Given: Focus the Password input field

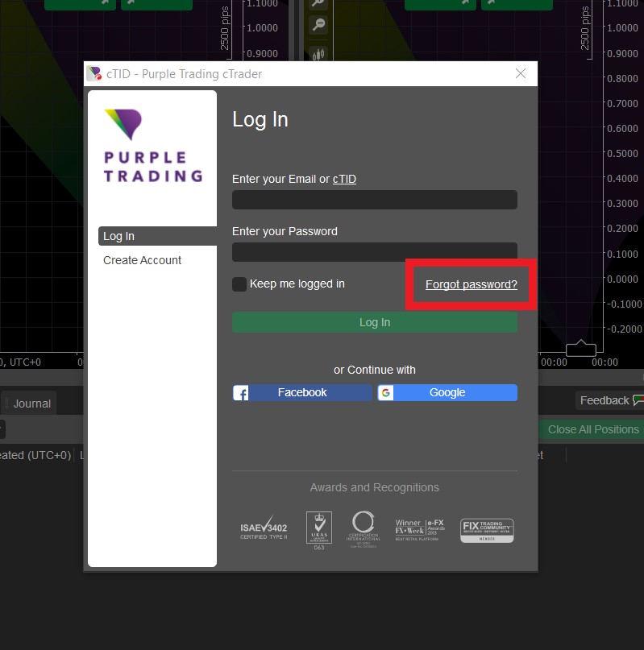Looking at the screenshot, I should pyautogui.click(x=375, y=252).
